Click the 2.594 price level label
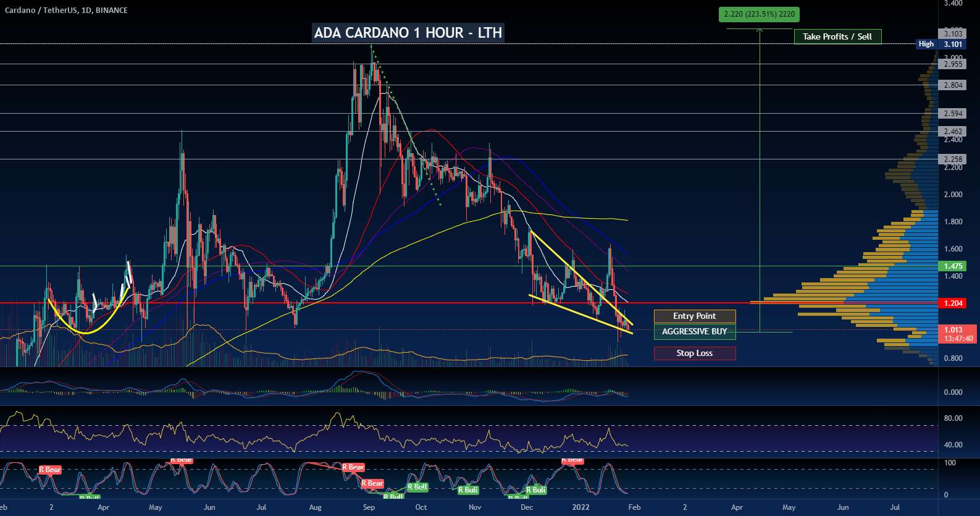The image size is (980, 516). pos(953,114)
